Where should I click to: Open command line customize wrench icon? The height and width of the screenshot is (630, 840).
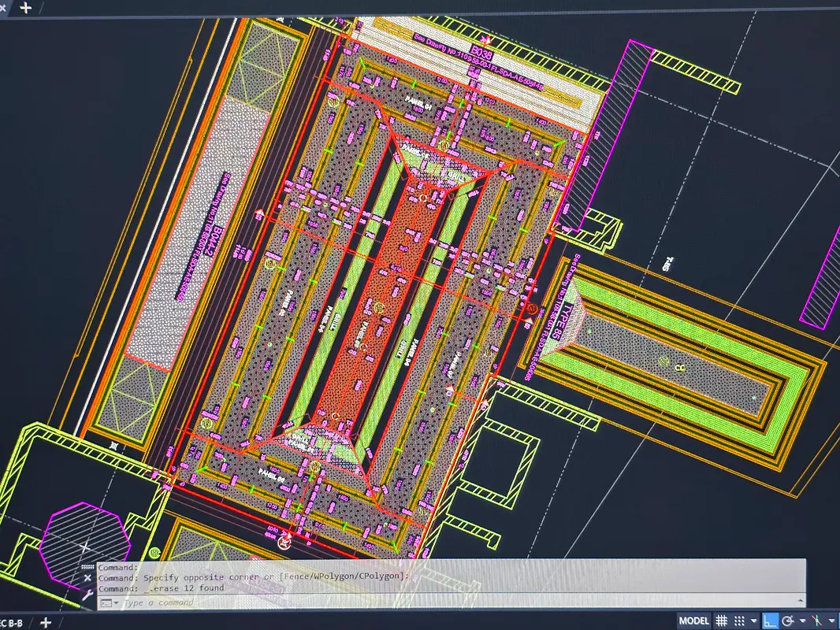[x=87, y=594]
